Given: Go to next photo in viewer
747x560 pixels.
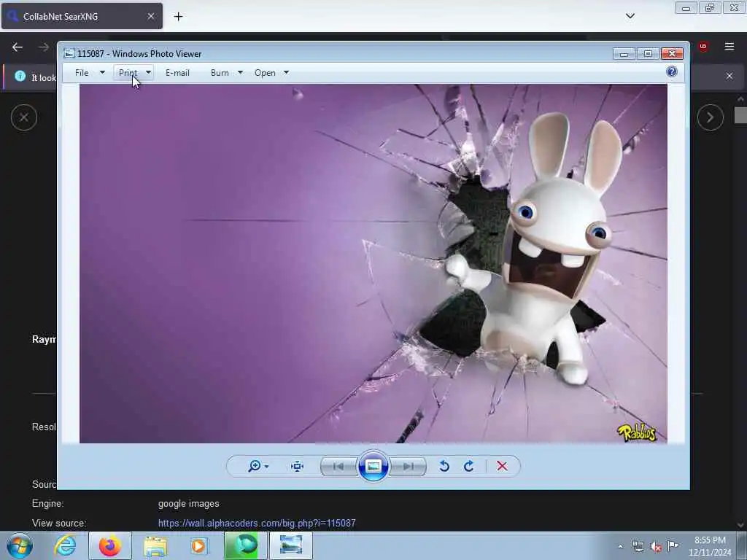Looking at the screenshot, I should tap(409, 466).
